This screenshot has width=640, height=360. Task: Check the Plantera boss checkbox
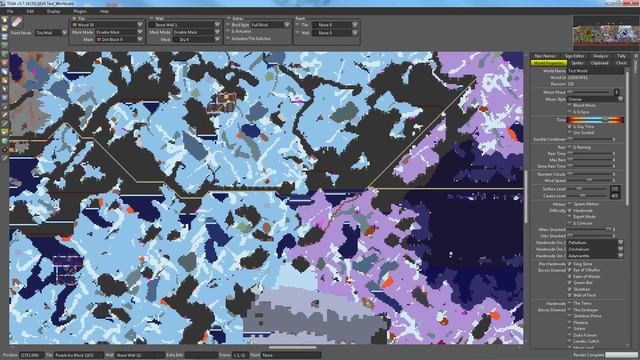point(570,322)
